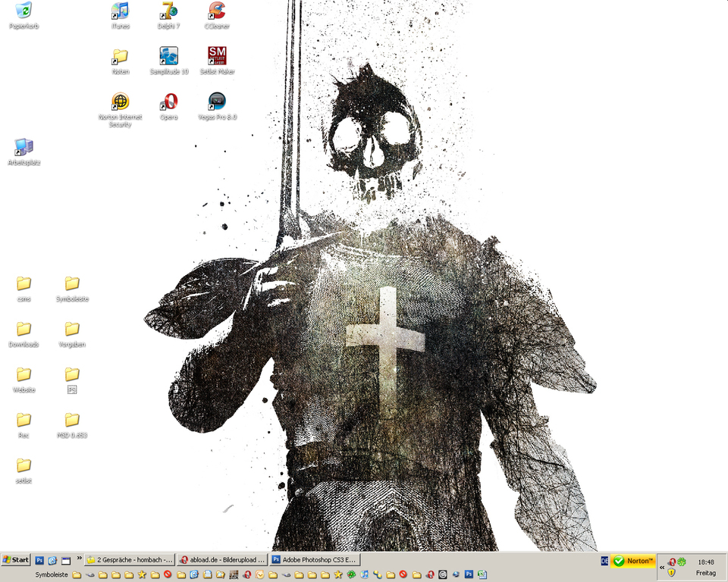This screenshot has width=728, height=582.
Task: Switch to the '2 Gespräche - hombach' taskbar window
Action: pyautogui.click(x=129, y=560)
